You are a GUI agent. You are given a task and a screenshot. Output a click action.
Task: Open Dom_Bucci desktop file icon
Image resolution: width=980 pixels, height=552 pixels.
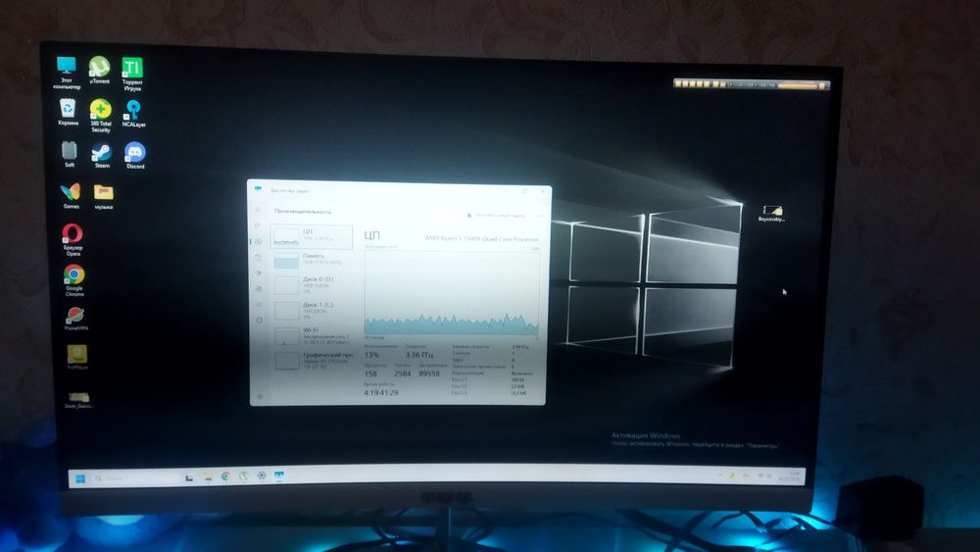78,400
